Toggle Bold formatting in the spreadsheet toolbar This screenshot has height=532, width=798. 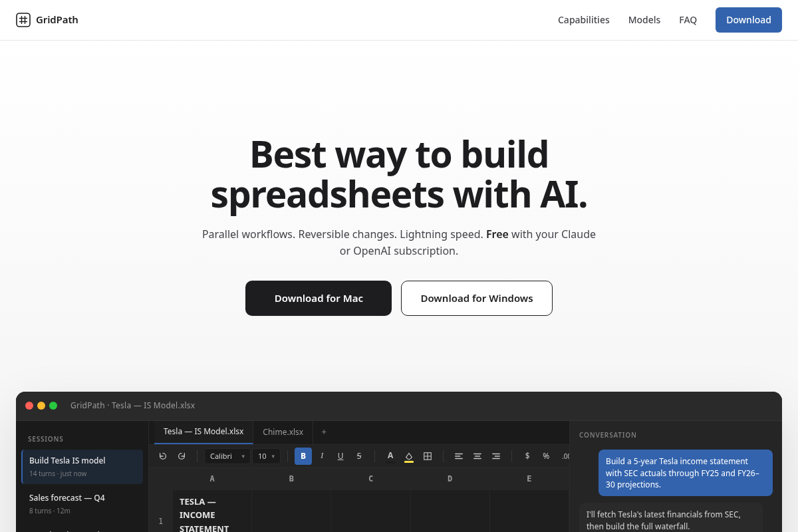coord(303,456)
